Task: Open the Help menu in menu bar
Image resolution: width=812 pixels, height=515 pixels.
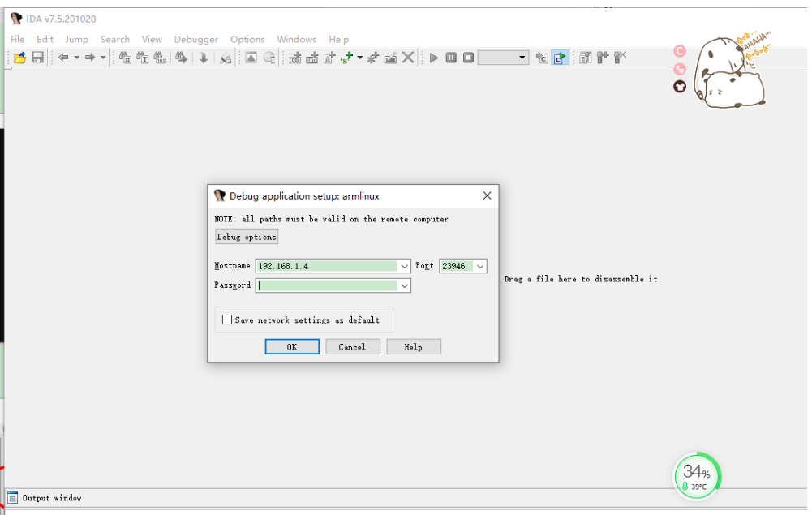Action: click(339, 40)
